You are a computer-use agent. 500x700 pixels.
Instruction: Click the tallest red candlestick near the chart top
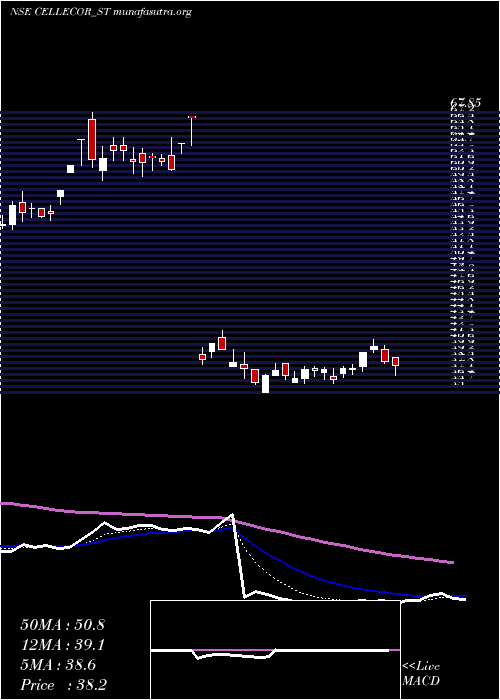[92, 139]
